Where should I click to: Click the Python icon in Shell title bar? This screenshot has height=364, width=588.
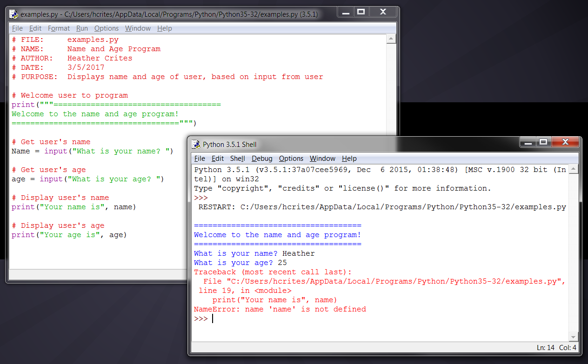pos(196,144)
